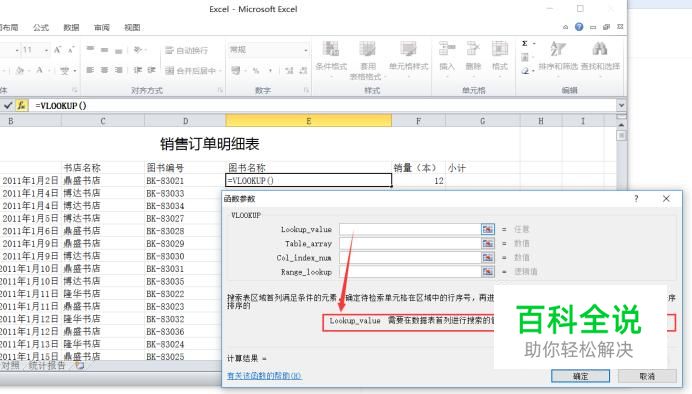Screen dimensions: 692x394
Task: Toggle Align Text Left
Action: 90,70
